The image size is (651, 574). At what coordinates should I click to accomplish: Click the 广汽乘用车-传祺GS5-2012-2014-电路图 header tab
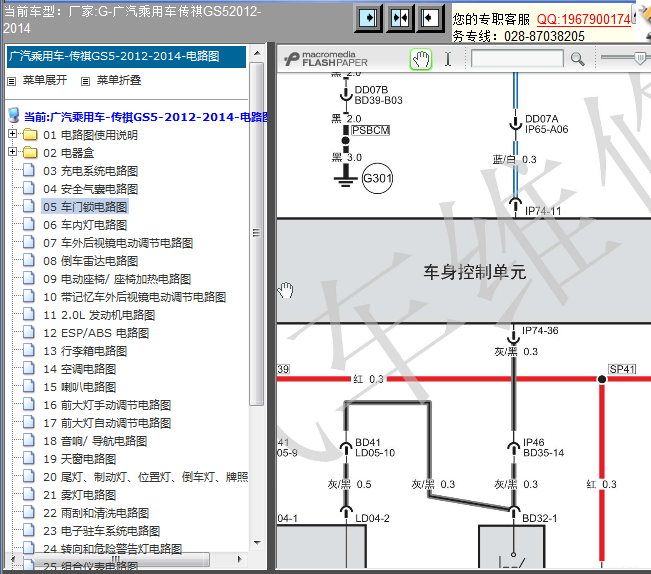(x=126, y=56)
